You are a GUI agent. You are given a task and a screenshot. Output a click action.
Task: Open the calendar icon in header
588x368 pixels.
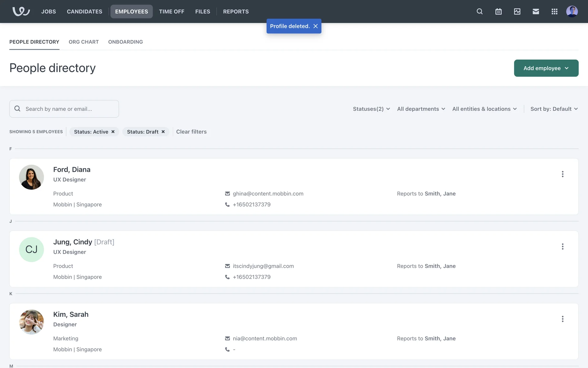498,11
